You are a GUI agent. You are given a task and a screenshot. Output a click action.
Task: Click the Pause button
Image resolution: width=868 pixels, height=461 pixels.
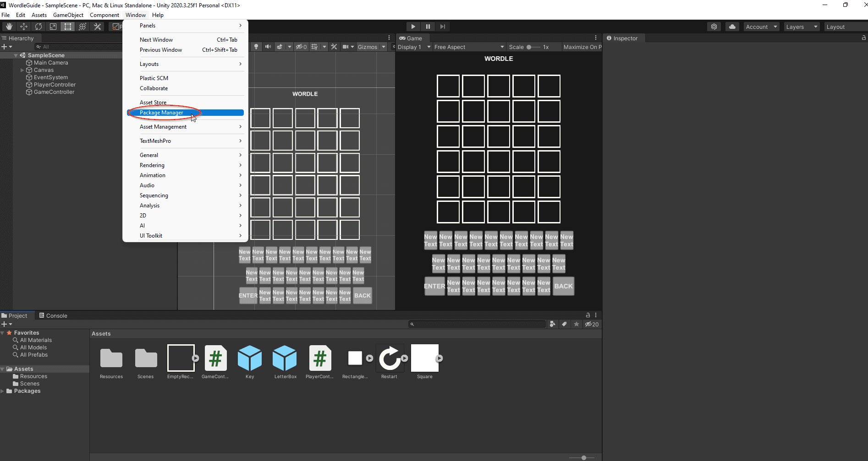(428, 27)
